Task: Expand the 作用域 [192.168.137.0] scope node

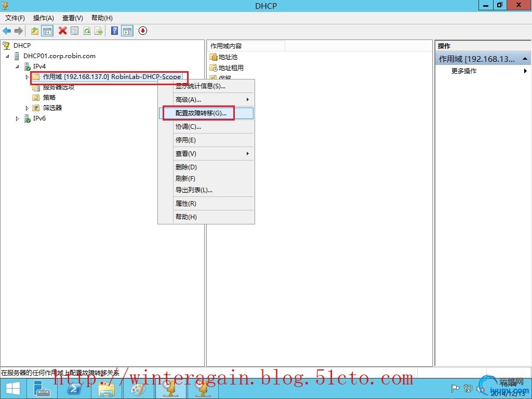Action: [27, 77]
